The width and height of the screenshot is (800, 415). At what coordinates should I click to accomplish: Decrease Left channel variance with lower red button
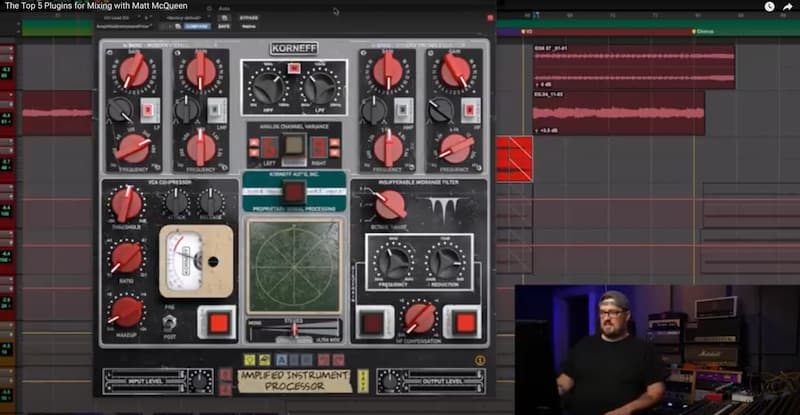click(x=254, y=153)
